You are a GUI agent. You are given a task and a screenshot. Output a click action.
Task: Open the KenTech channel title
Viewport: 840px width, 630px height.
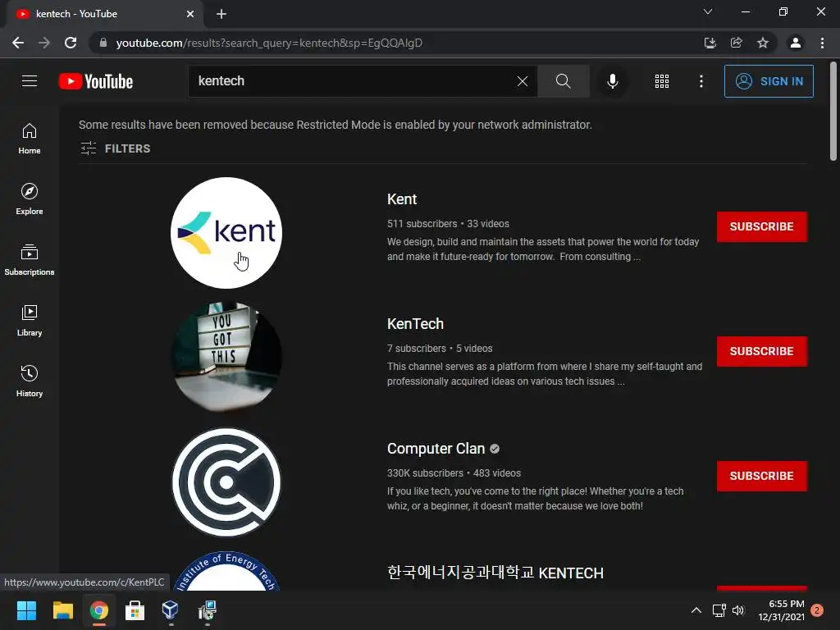415,324
